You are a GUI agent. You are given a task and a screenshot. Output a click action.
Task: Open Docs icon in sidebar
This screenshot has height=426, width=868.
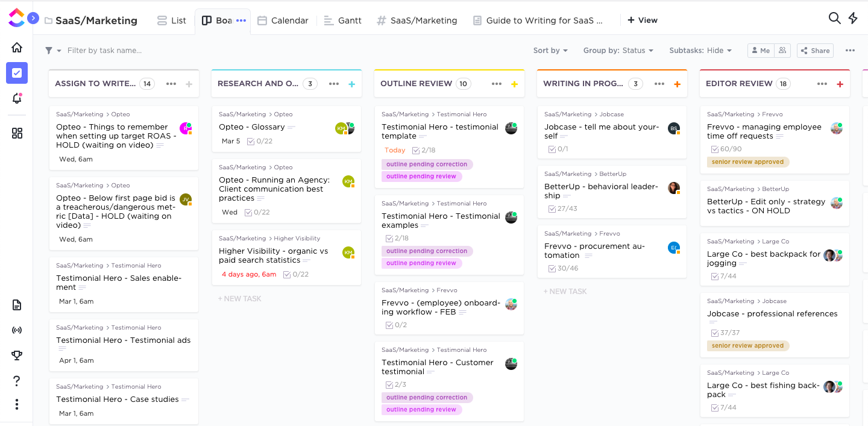(x=17, y=305)
